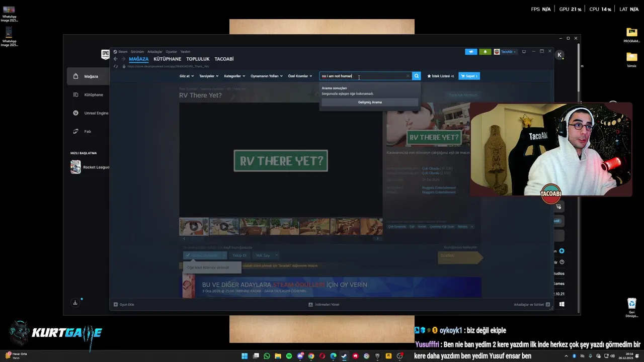Play the second video thumbnail
644x362 pixels.
point(224,226)
